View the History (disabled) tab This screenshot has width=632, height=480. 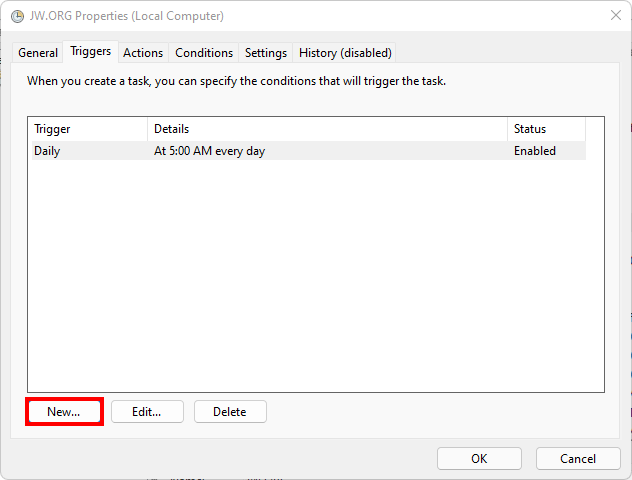[x=345, y=53]
